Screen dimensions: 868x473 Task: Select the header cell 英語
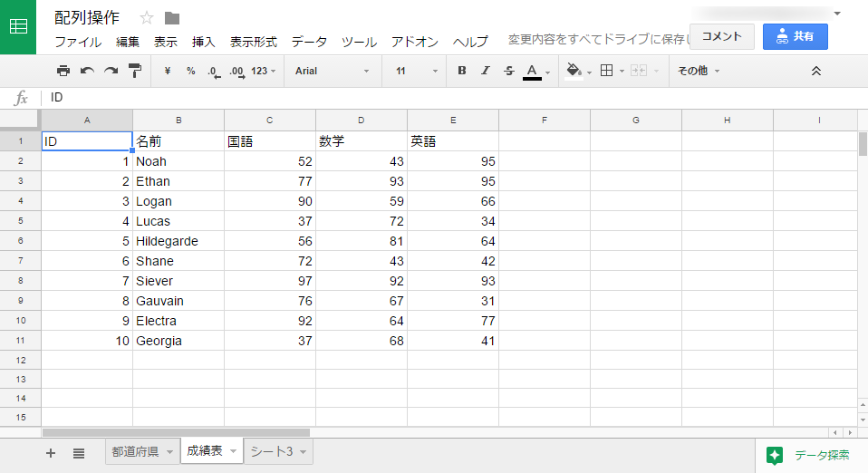click(453, 141)
